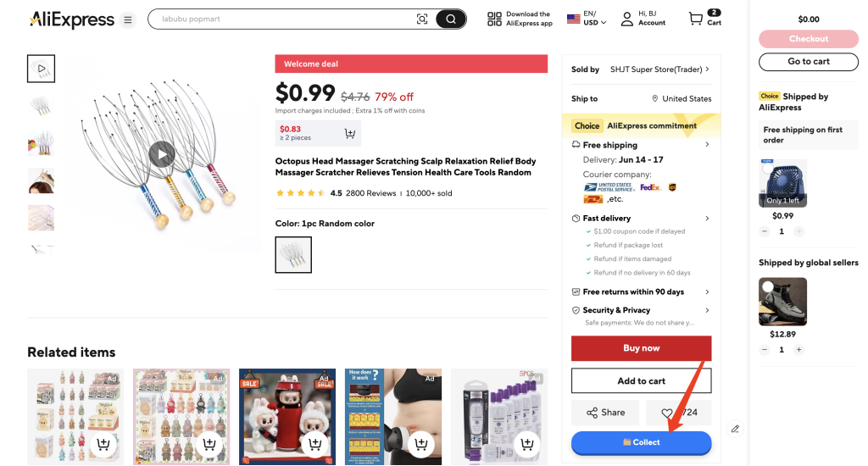The width and height of the screenshot is (868, 466).
Task: Click the red Buy now button
Action: (641, 348)
